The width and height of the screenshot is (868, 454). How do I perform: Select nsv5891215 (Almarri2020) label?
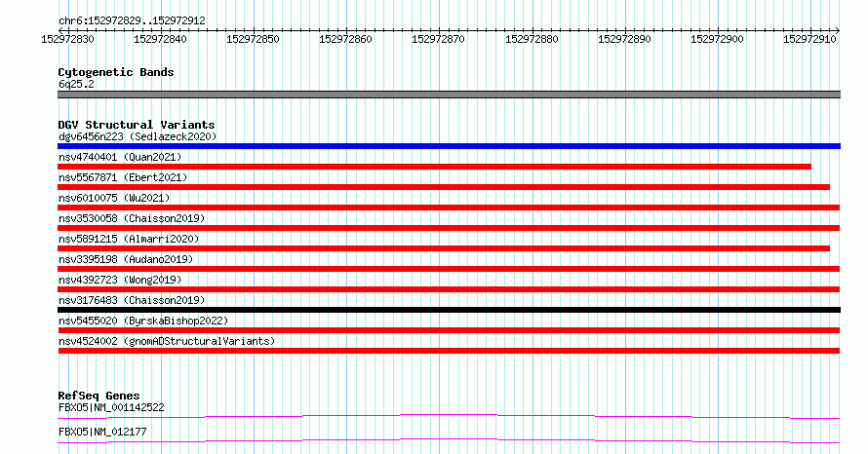129,239
